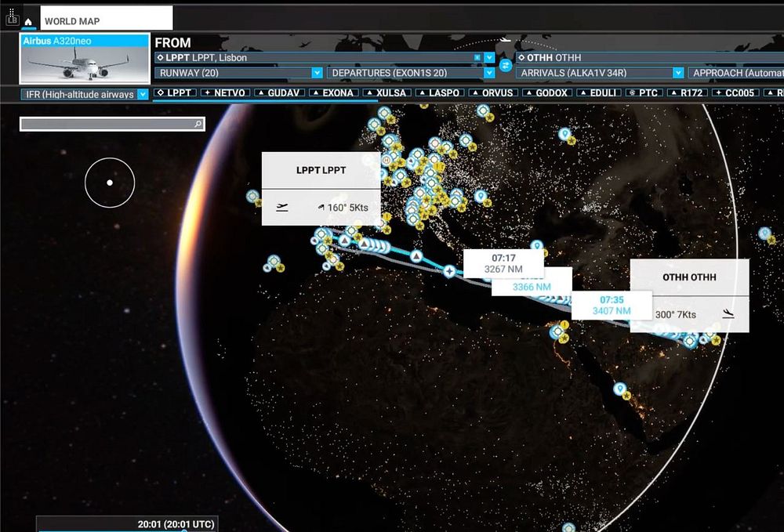The width and height of the screenshot is (784, 532).
Task: Select the EDULI waypoint
Action: pos(598,92)
